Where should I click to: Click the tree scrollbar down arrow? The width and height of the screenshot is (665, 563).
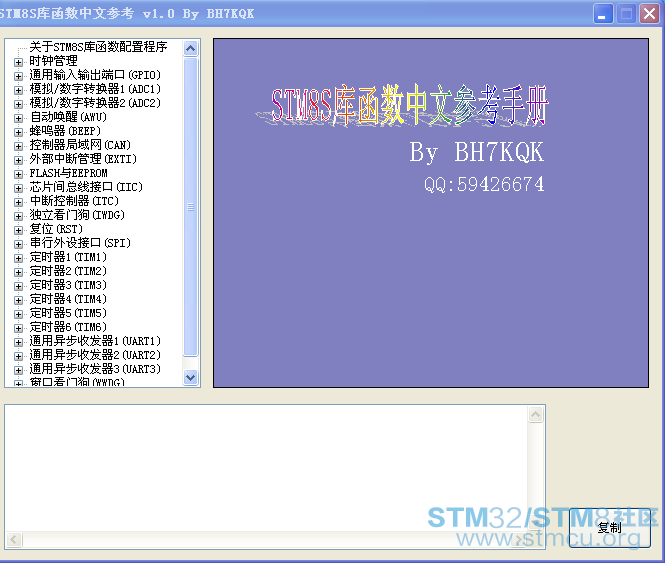(190, 377)
